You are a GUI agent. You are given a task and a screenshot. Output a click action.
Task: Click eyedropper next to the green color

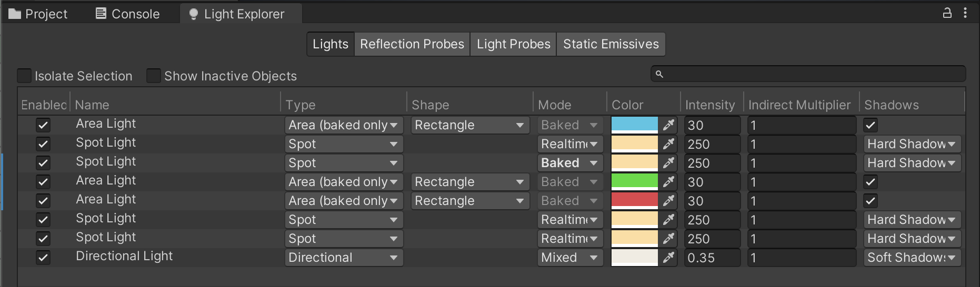pos(668,182)
